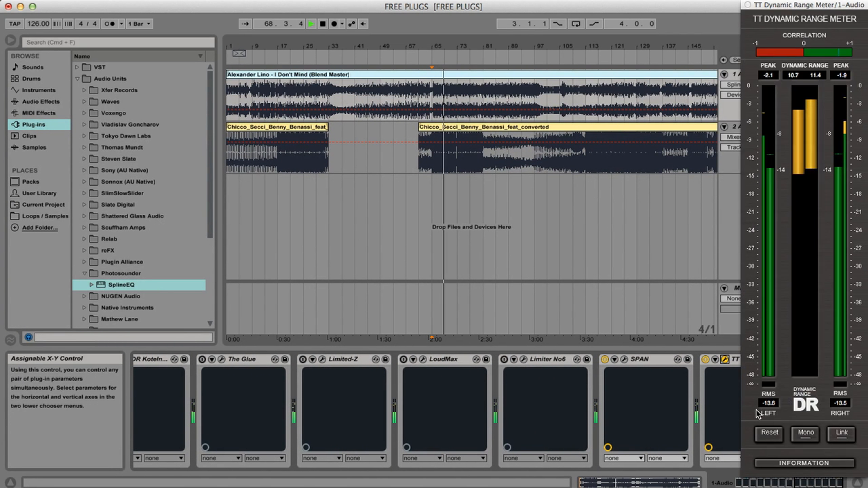Open the 1 Bar quantization dropdown

139,24
